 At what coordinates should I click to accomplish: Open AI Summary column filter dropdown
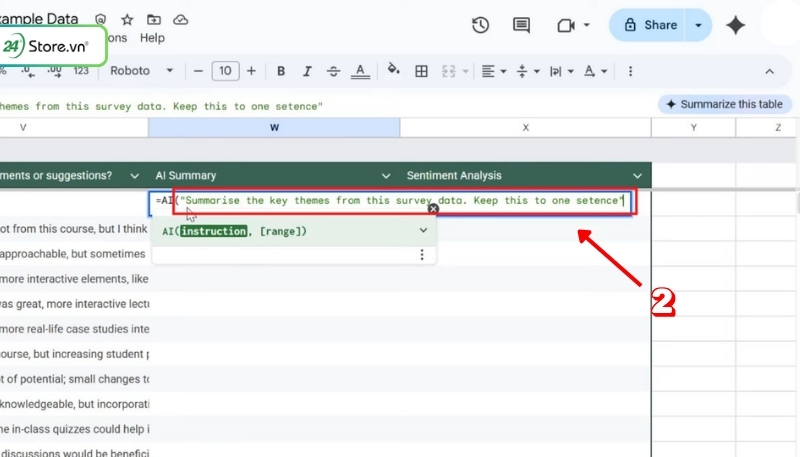(x=386, y=176)
